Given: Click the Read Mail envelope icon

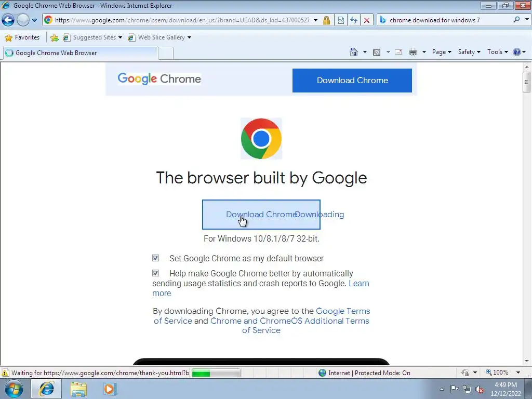Looking at the screenshot, I should pos(398,52).
